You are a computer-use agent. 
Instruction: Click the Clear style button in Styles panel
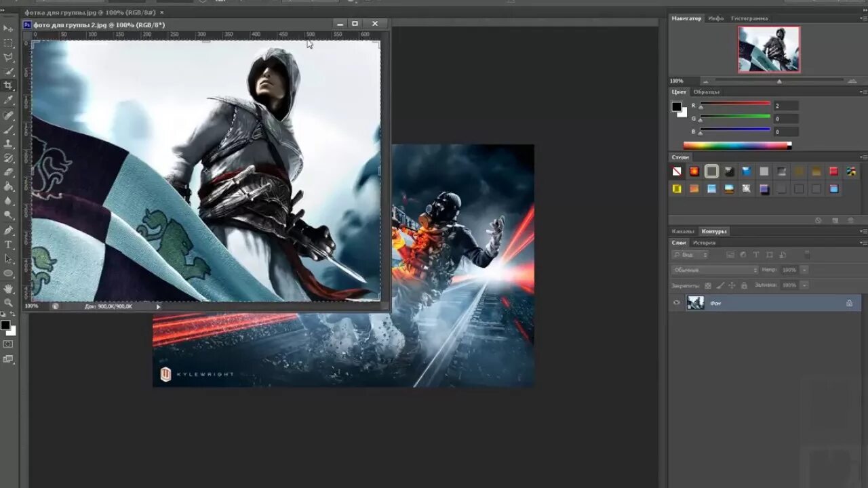click(x=818, y=220)
